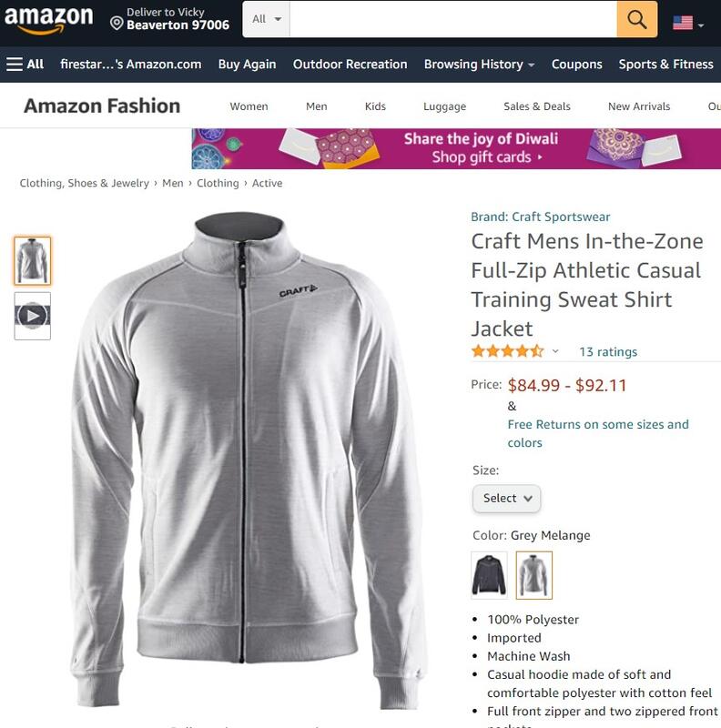The height and width of the screenshot is (728, 721).
Task: Open the Size Select dropdown
Action: (506, 499)
